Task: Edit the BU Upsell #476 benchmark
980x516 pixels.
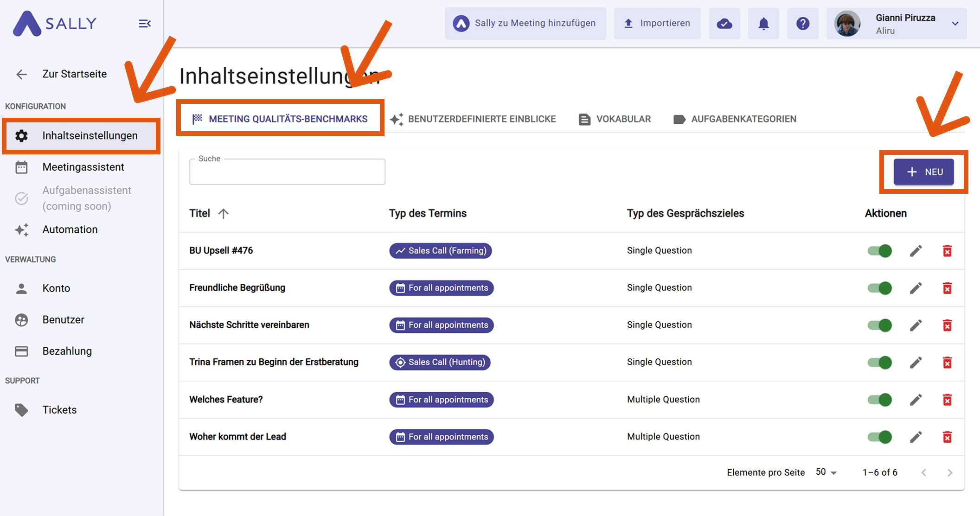Action: click(x=916, y=251)
